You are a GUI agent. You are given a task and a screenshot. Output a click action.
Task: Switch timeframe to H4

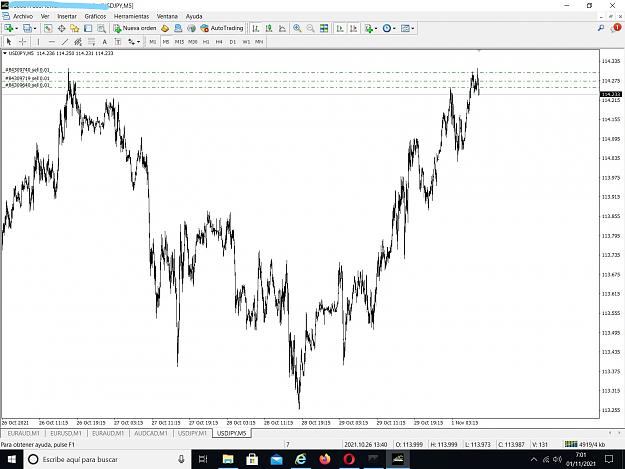pos(219,41)
